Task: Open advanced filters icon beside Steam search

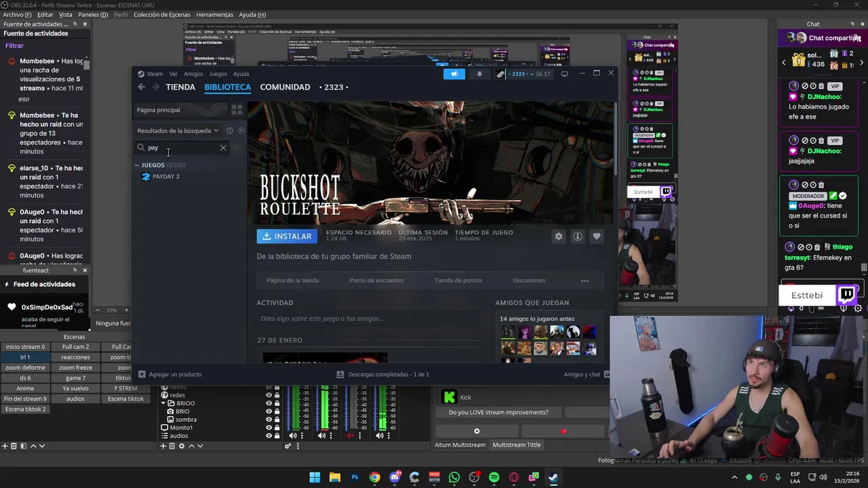Action: (237, 147)
